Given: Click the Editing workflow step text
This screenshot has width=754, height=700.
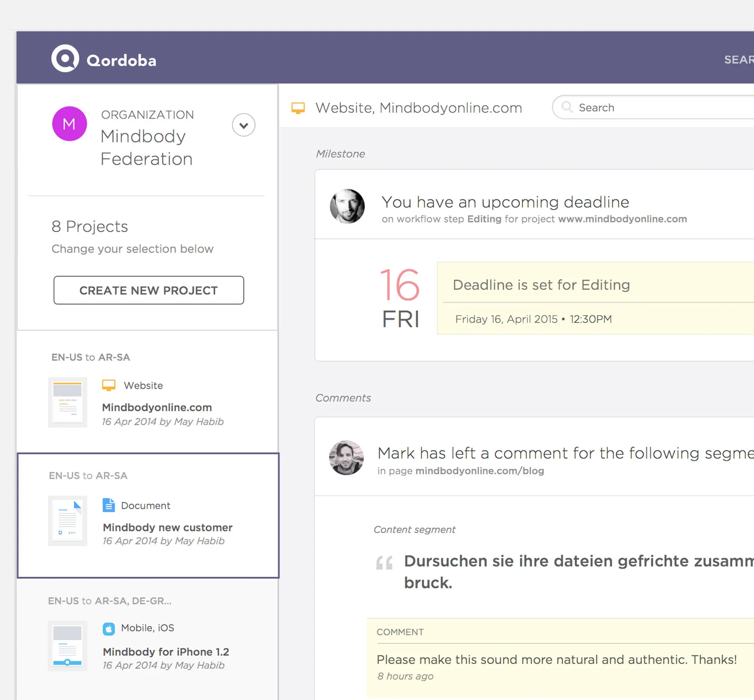Looking at the screenshot, I should point(484,219).
